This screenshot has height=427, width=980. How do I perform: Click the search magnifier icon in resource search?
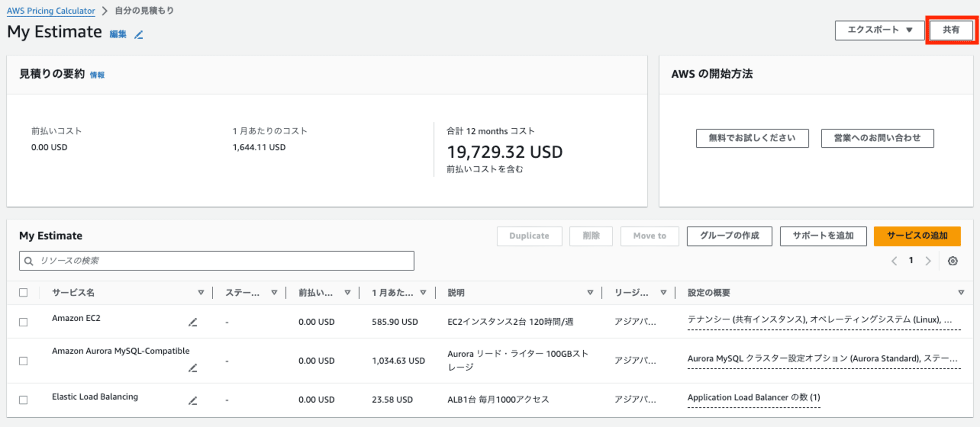pos(29,261)
